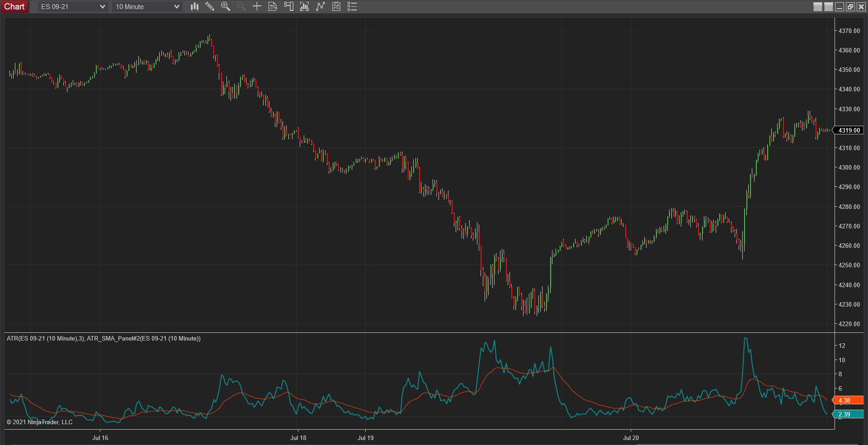Click the 12 label on the ATR scale
The height and width of the screenshot is (445, 868).
point(842,346)
